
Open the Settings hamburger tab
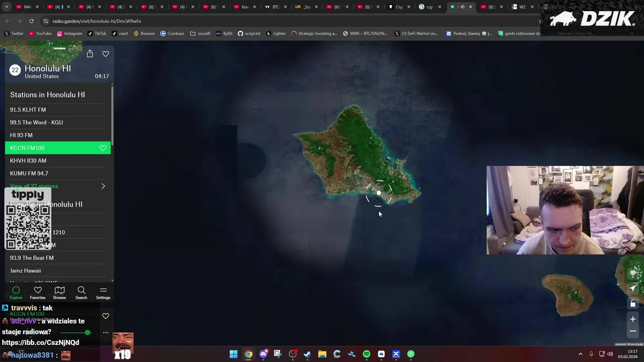(x=103, y=293)
